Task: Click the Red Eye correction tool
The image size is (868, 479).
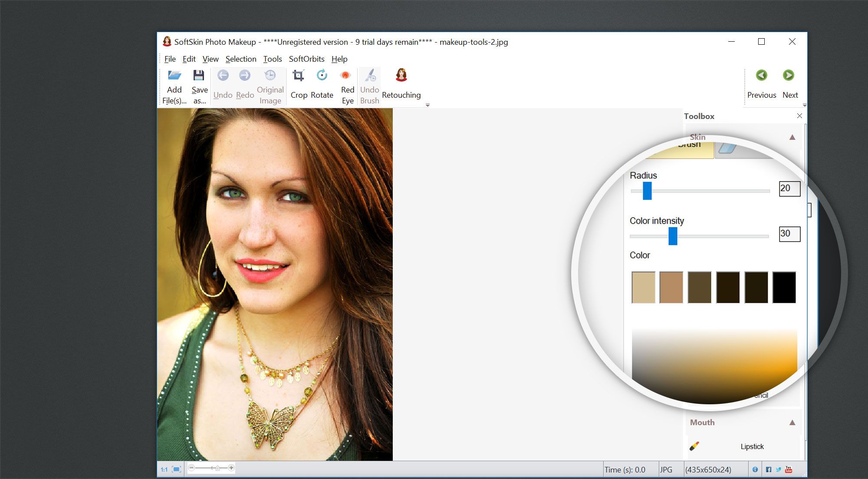Action: [346, 83]
